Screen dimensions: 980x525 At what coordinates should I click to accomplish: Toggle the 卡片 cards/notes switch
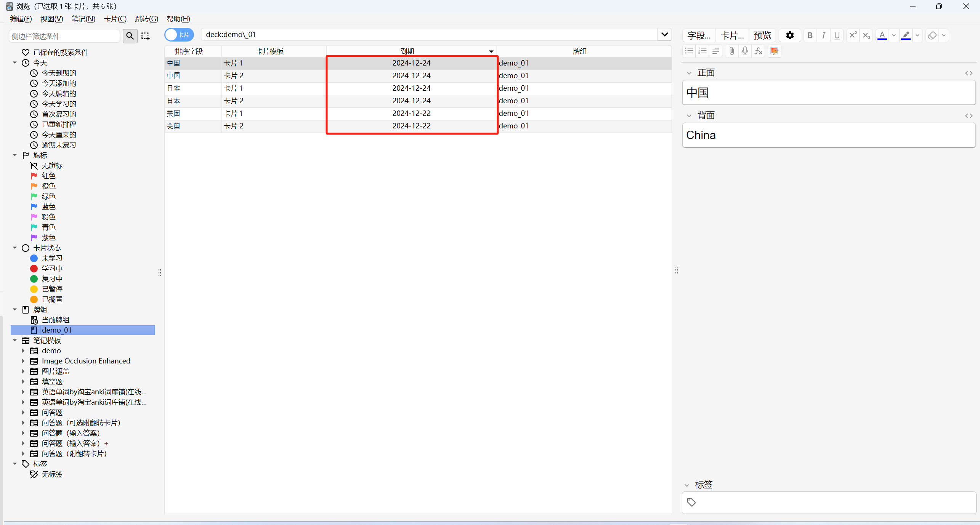point(179,35)
